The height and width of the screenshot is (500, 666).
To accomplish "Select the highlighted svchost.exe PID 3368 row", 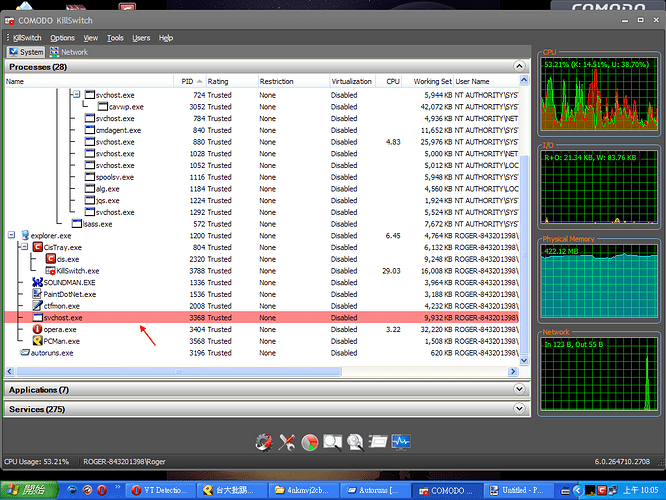I will point(262,317).
